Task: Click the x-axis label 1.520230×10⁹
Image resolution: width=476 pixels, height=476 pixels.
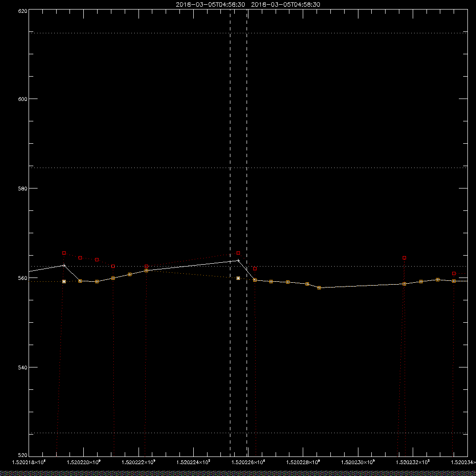Action: click(x=358, y=462)
